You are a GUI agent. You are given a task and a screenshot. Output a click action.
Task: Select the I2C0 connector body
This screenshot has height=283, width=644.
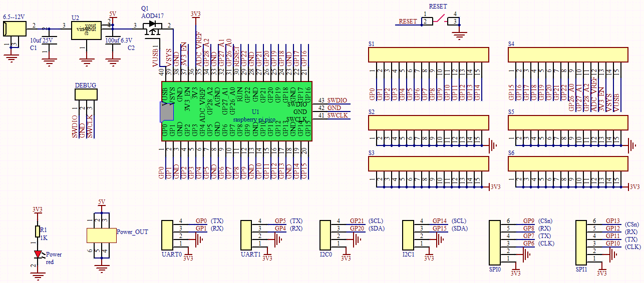pyautogui.click(x=326, y=234)
